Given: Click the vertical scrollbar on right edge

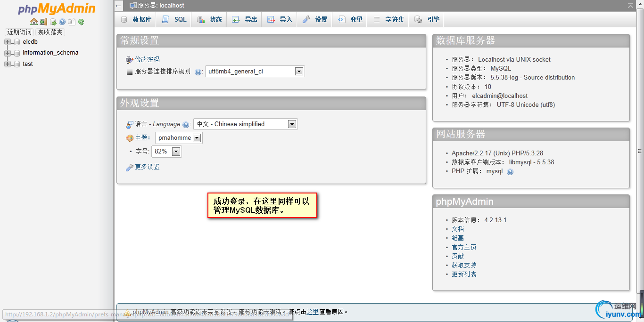Looking at the screenshot, I should pyautogui.click(x=640, y=151).
